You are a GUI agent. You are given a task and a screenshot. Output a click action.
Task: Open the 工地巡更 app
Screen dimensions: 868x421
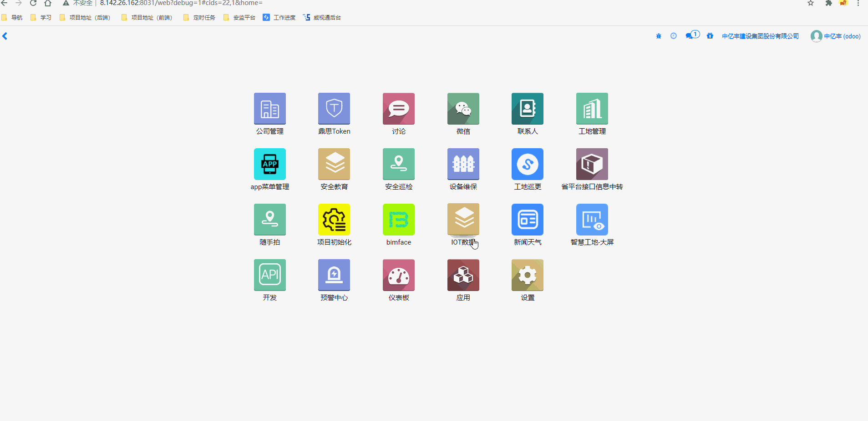click(528, 164)
